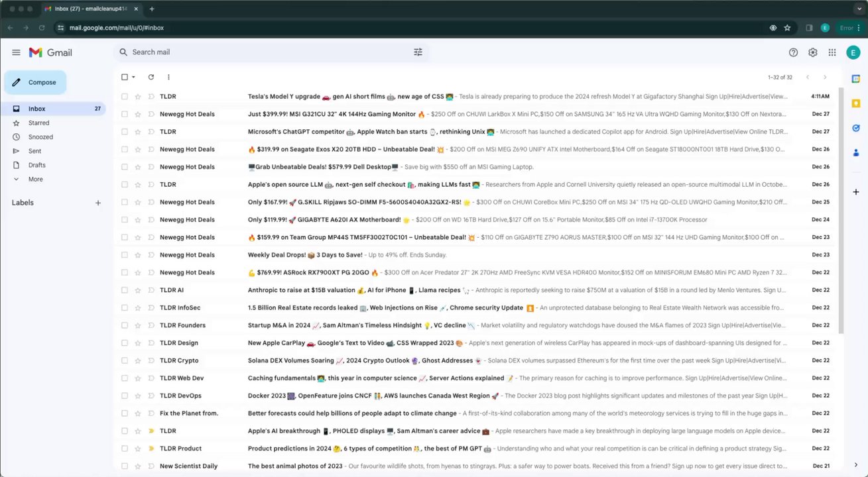Show search options filter icon
This screenshot has width=868, height=477.
[x=418, y=52]
